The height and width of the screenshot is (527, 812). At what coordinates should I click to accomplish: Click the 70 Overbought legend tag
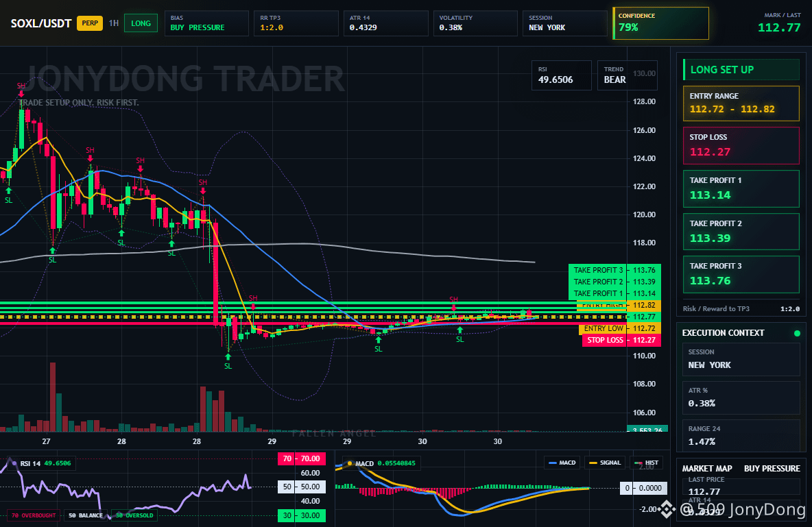pyautogui.click(x=34, y=515)
